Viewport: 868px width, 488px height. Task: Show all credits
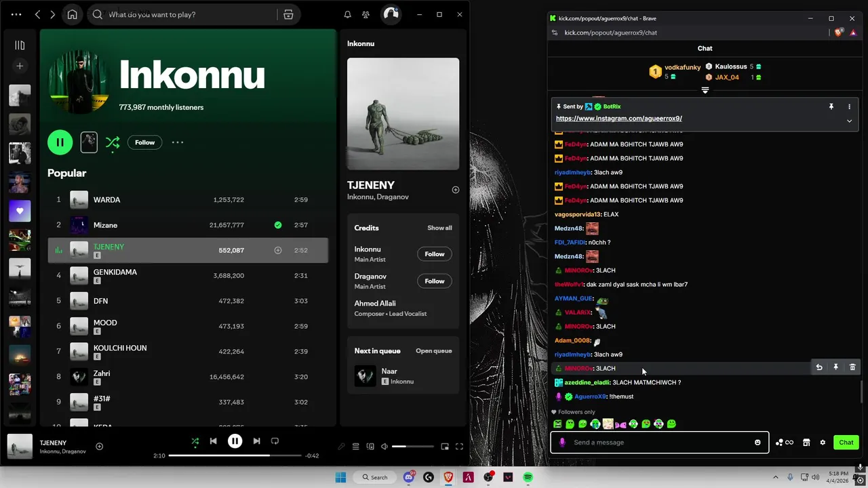[x=439, y=228]
